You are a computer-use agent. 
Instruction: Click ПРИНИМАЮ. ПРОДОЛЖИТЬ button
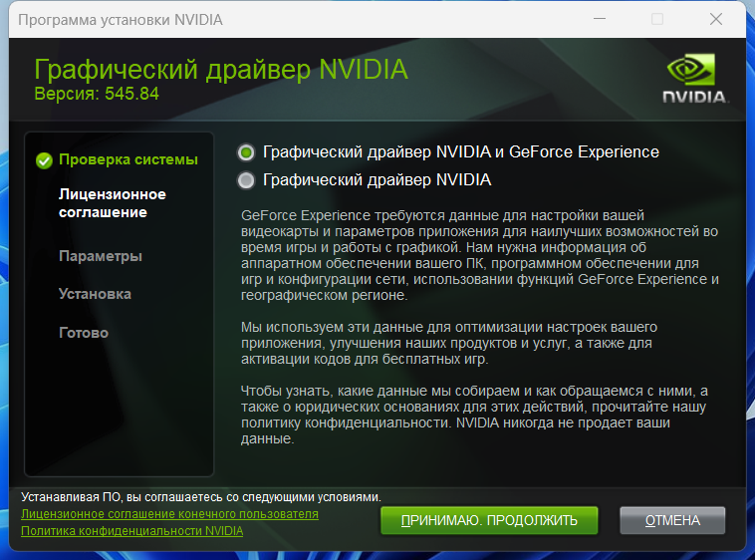[489, 520]
